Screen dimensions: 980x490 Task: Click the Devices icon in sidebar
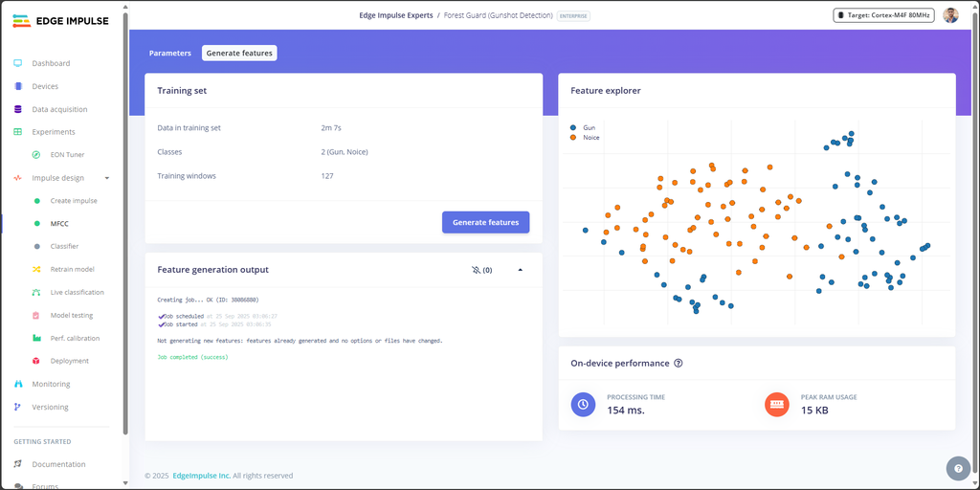[x=17, y=86]
